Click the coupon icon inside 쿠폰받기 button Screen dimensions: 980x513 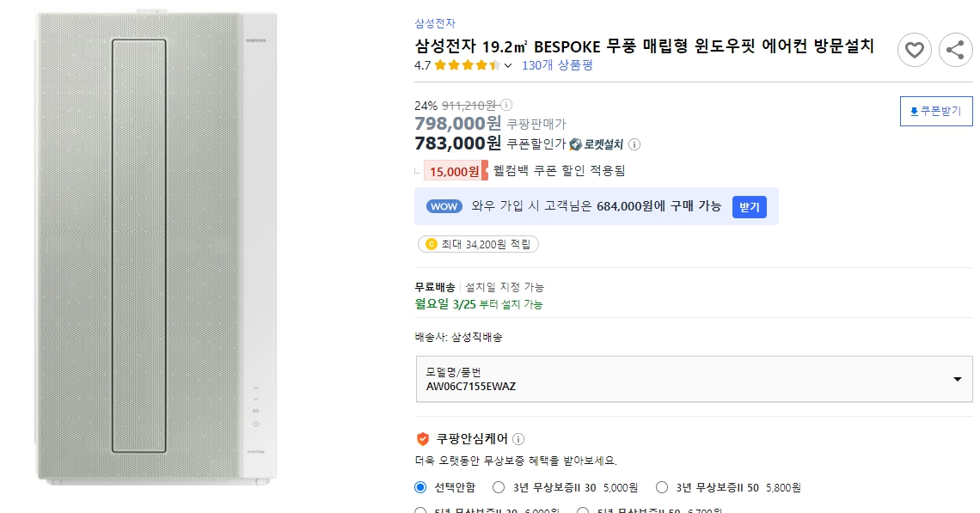pos(914,111)
